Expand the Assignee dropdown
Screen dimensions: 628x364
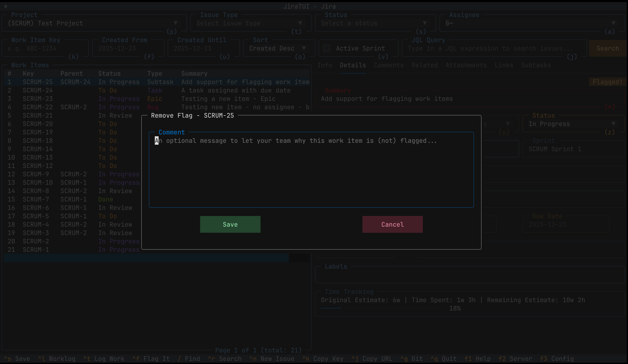532,23
